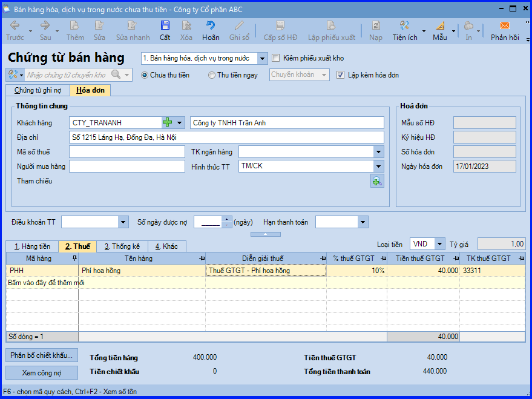532x399 pixels.
Task: Undo changes with Hoãn
Action: click(x=211, y=31)
